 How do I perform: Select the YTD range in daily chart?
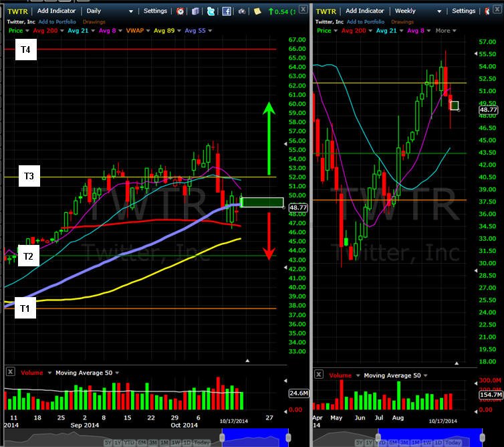click(x=129, y=443)
